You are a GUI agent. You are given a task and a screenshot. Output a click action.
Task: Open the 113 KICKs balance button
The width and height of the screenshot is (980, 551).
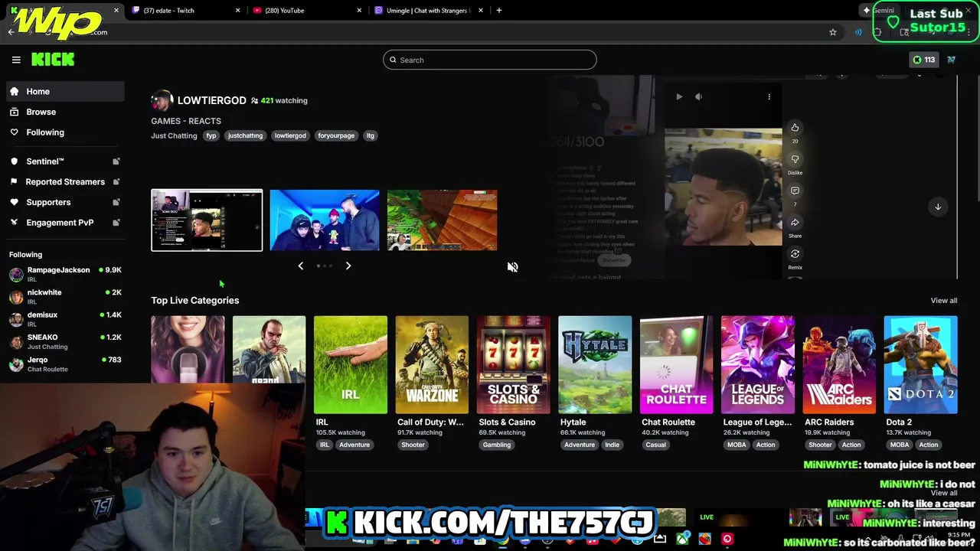coord(923,60)
